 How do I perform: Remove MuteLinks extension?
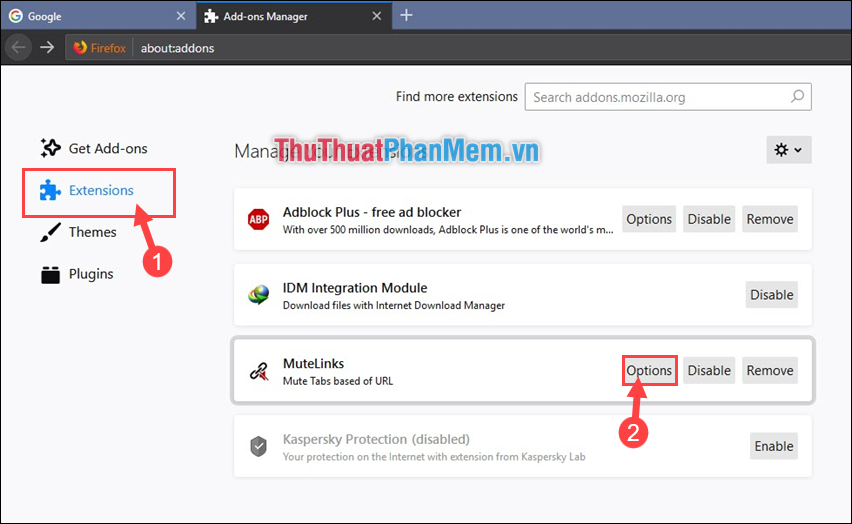tap(769, 371)
